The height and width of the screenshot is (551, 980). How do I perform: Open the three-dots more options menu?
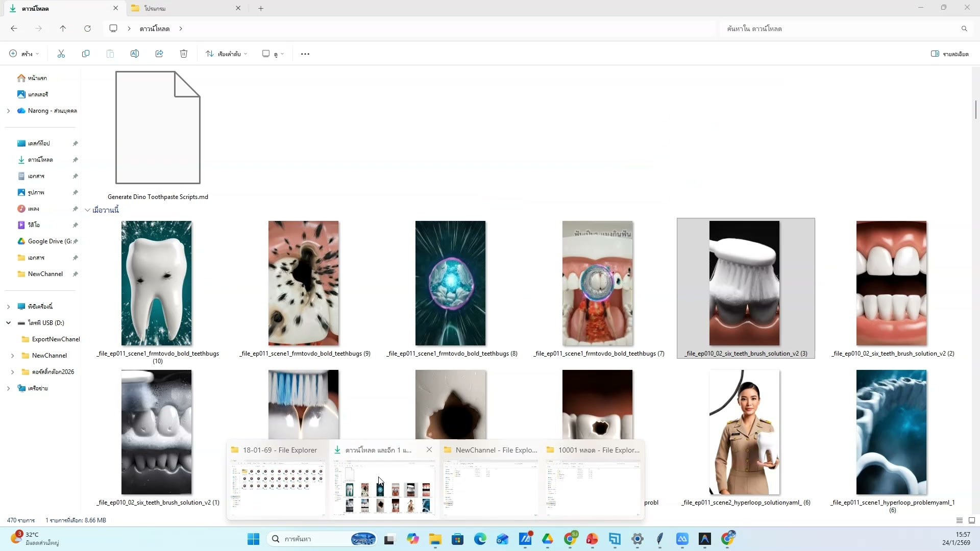(x=305, y=54)
